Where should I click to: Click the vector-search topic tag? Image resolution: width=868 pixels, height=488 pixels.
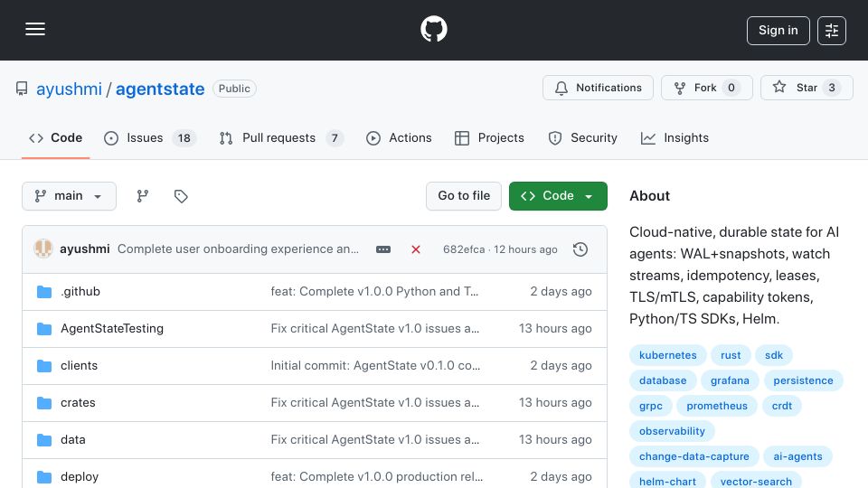coord(756,480)
